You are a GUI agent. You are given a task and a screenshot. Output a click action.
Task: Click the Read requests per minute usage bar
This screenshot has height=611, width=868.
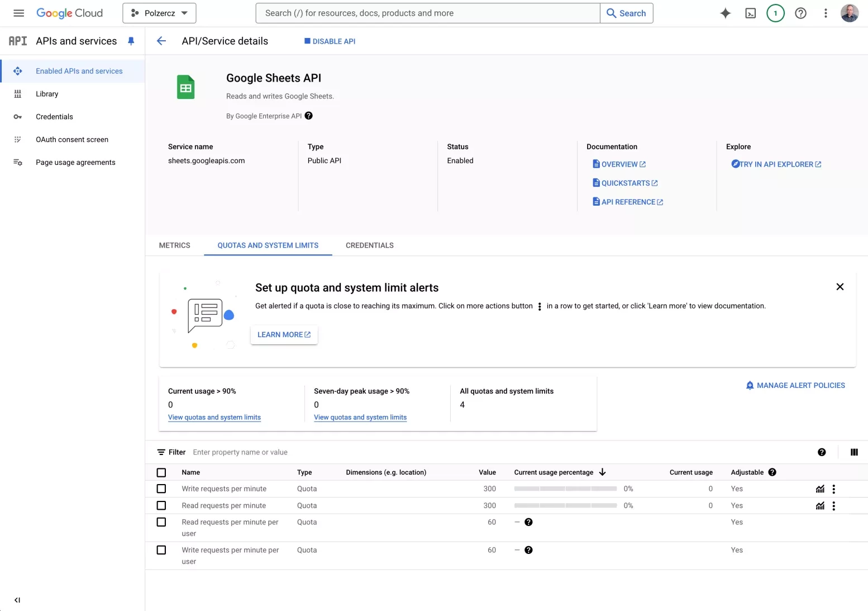tap(565, 505)
